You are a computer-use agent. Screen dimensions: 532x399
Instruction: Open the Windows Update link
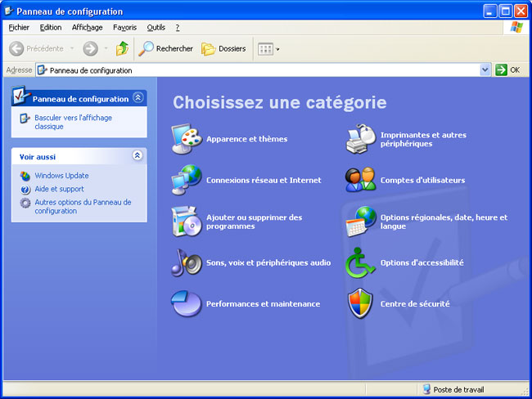pos(61,176)
